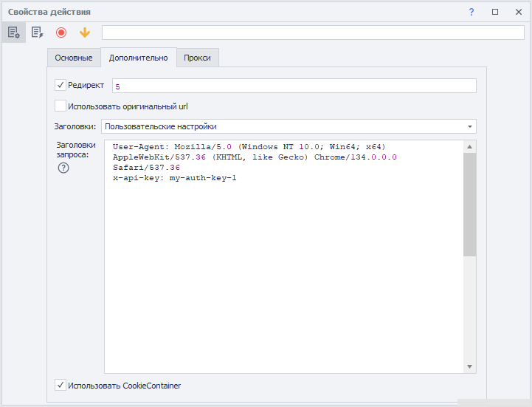Uncheck Использовать CookieContainer option

pos(61,385)
